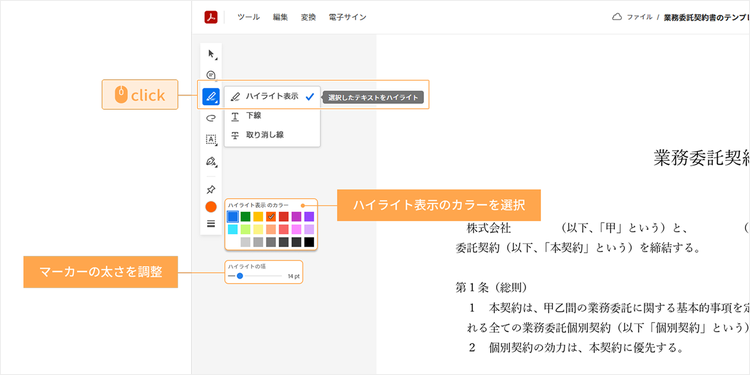The width and height of the screenshot is (750, 375).
Task: Click the 14 pt width value
Action: coord(293,276)
